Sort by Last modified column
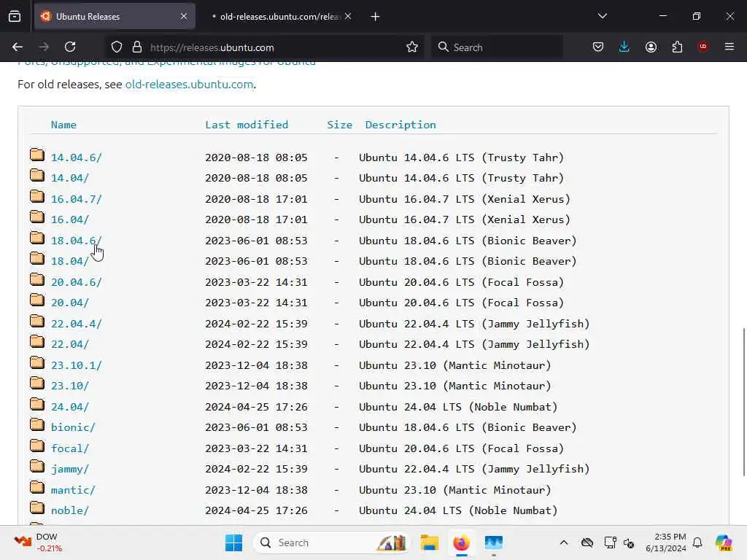The image size is (747, 560). 247,125
